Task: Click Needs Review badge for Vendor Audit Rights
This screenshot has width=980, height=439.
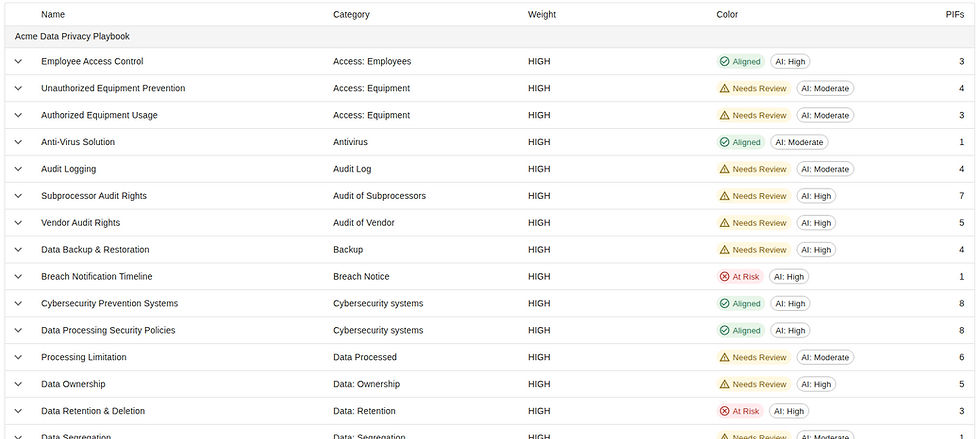Action: click(x=754, y=223)
